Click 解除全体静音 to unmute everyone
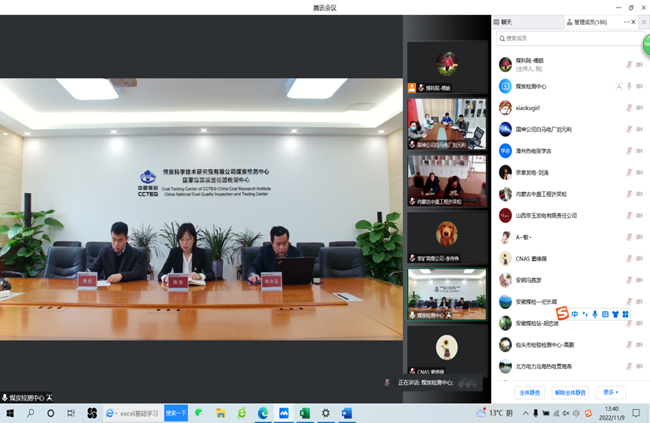650x423 pixels. [570, 392]
